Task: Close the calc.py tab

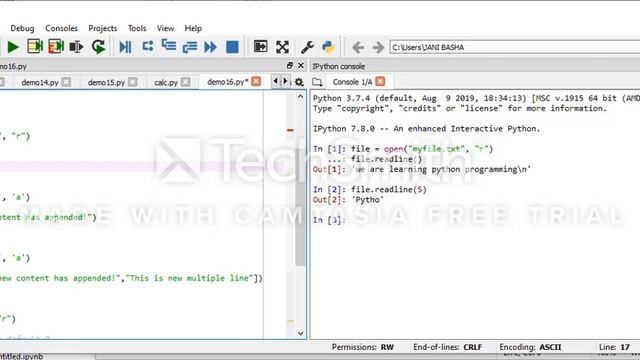Action: (186, 82)
